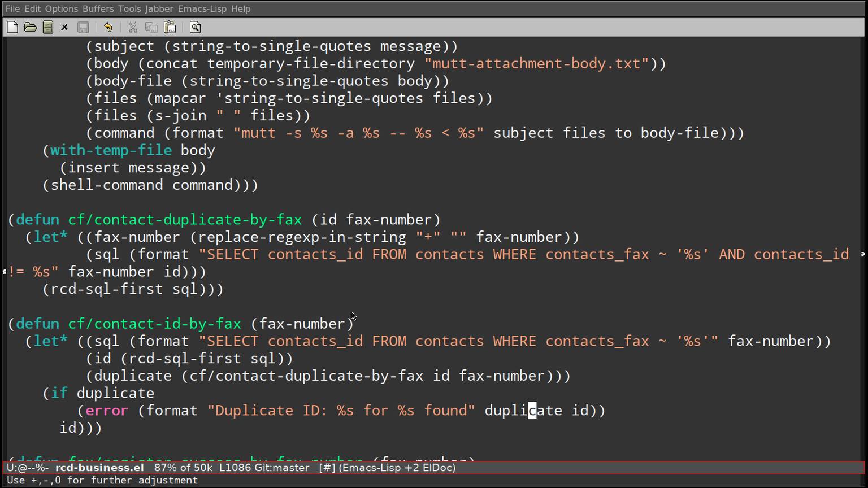Paste from the clipboard icon

click(170, 27)
